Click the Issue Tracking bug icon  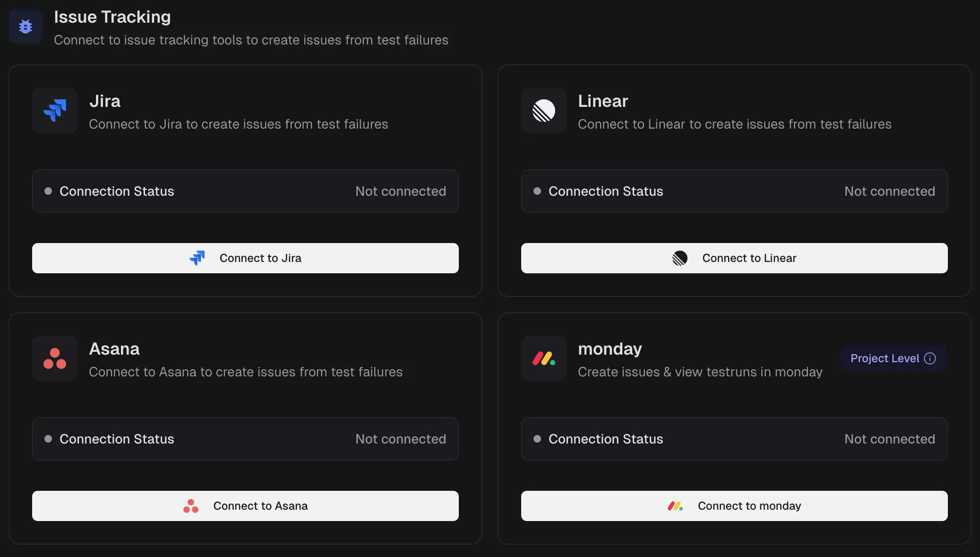(25, 26)
